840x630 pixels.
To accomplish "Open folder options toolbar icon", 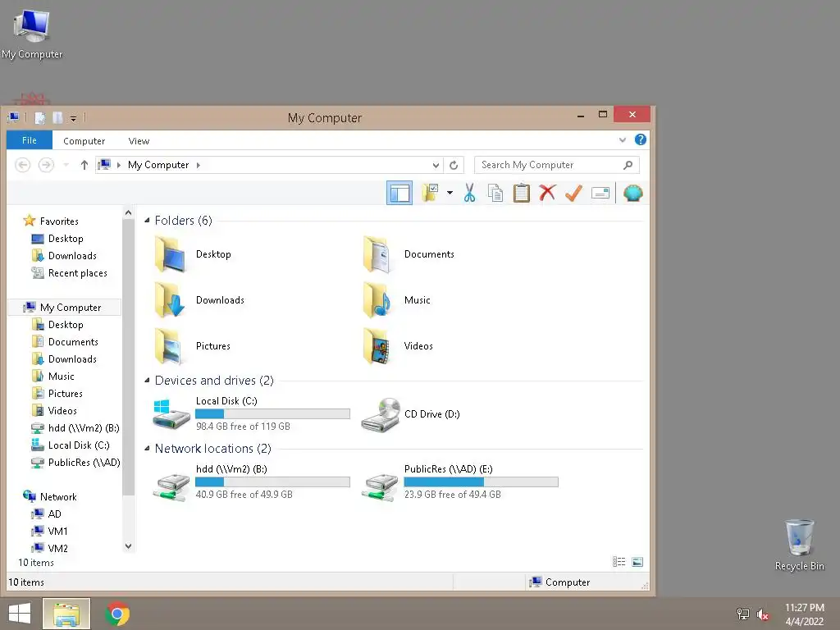I will pos(430,193).
